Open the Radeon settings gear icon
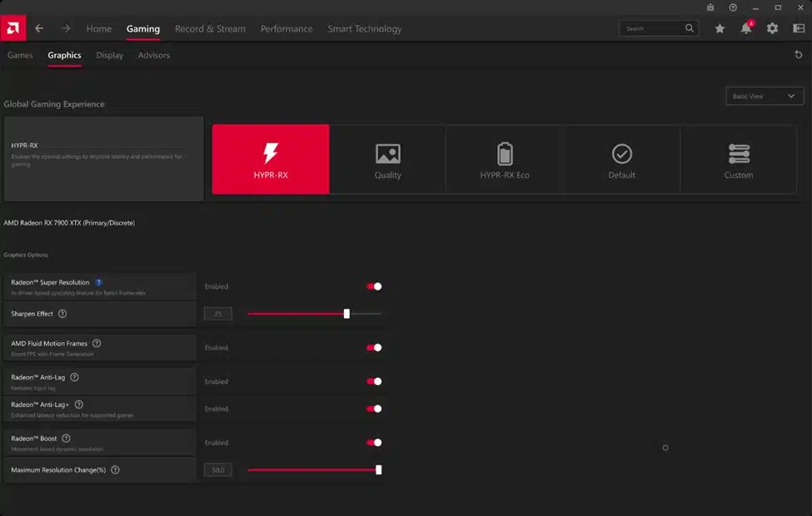 pyautogui.click(x=772, y=27)
